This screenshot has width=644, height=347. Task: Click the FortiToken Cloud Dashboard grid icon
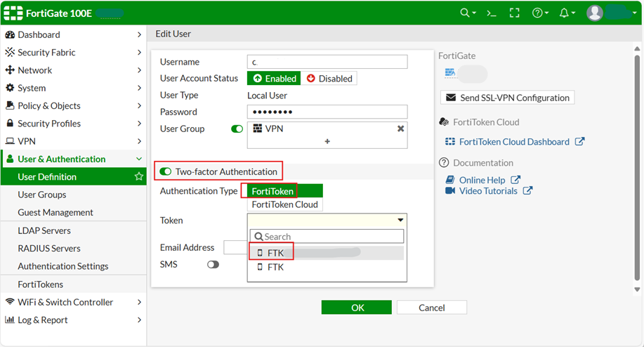click(450, 142)
